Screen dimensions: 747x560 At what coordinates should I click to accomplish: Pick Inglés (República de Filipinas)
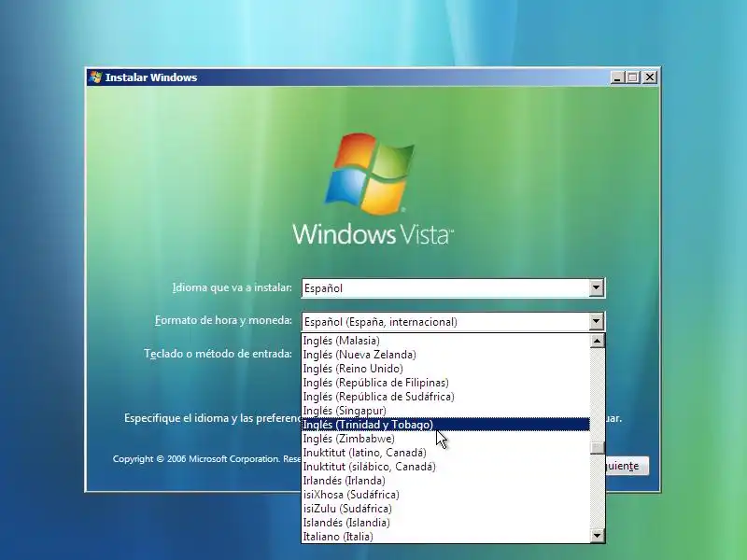[446, 383]
